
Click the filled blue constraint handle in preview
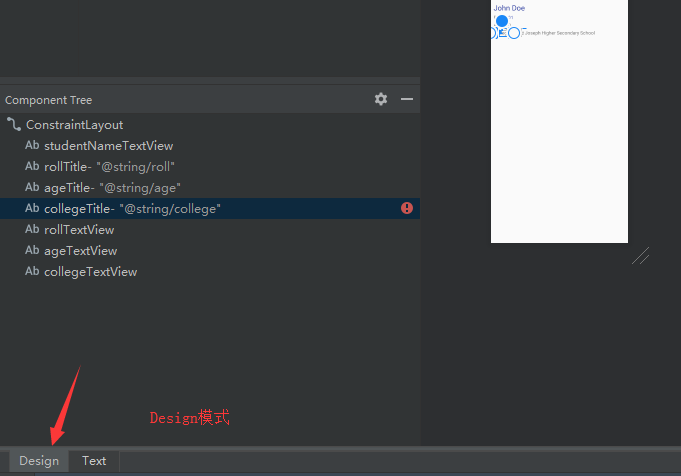coord(502,21)
